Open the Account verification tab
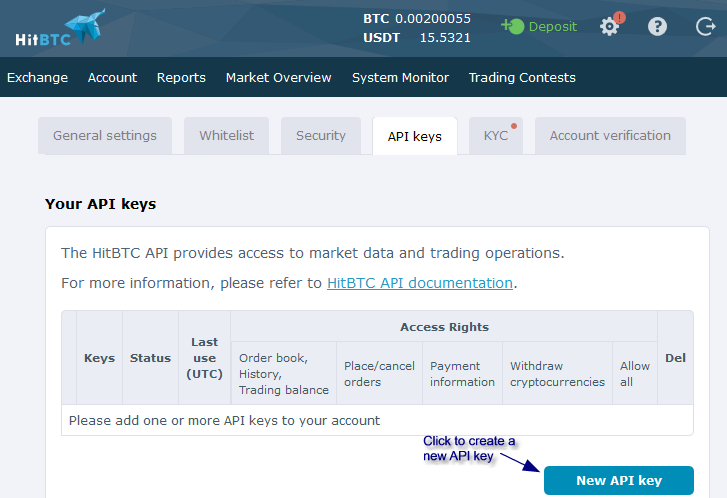 point(610,135)
